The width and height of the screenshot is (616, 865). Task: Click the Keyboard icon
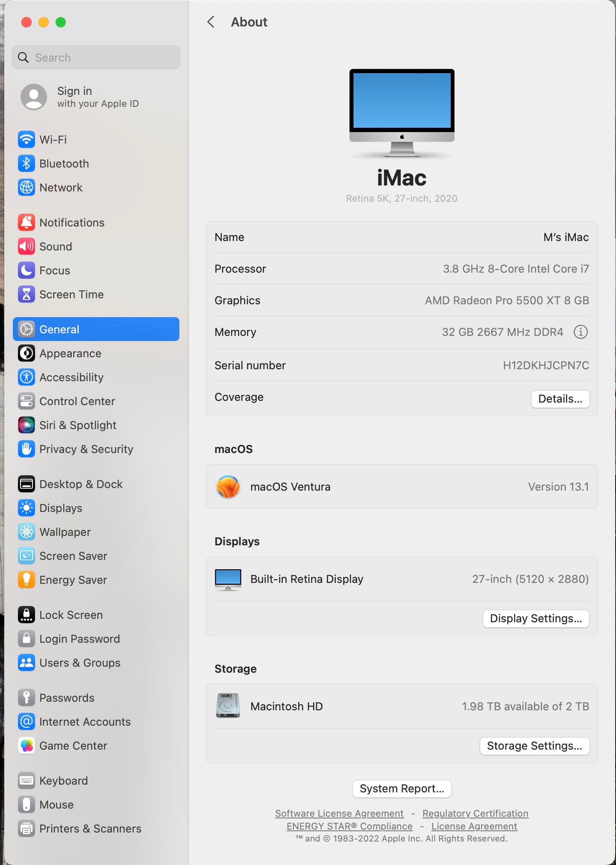coord(26,780)
